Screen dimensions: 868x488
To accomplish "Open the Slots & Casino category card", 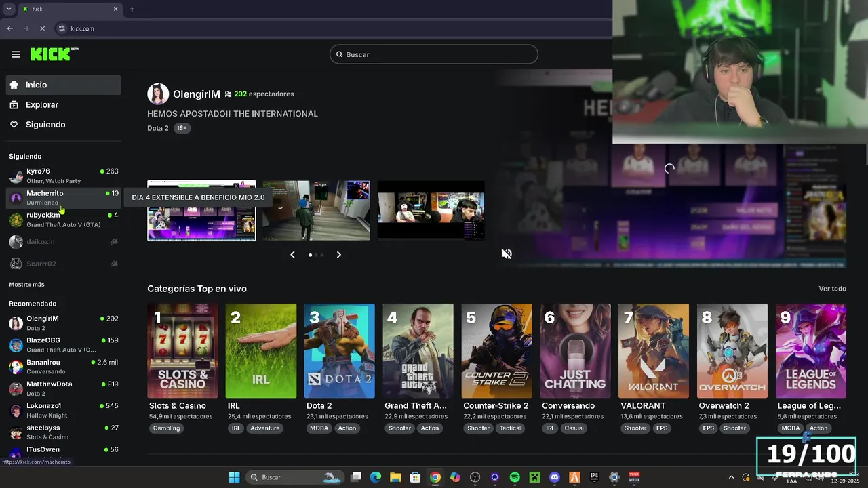I will pos(182,351).
